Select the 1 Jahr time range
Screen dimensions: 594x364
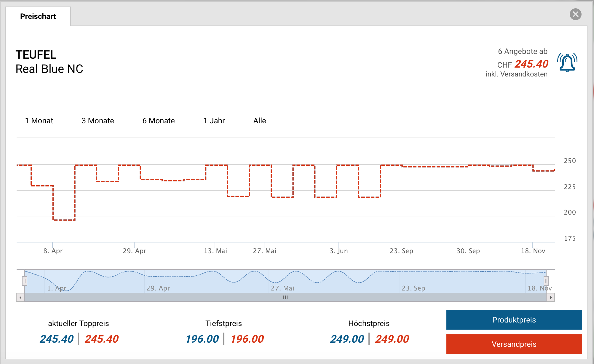click(x=214, y=121)
